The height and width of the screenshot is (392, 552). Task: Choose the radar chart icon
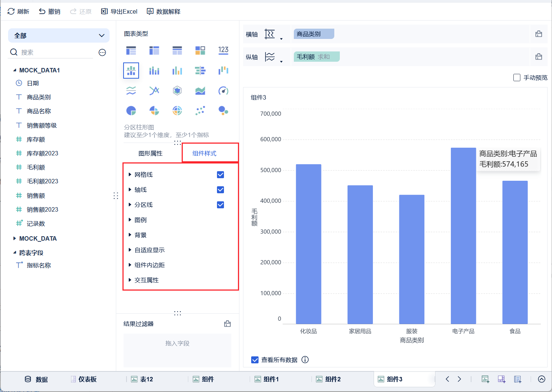pos(177,91)
